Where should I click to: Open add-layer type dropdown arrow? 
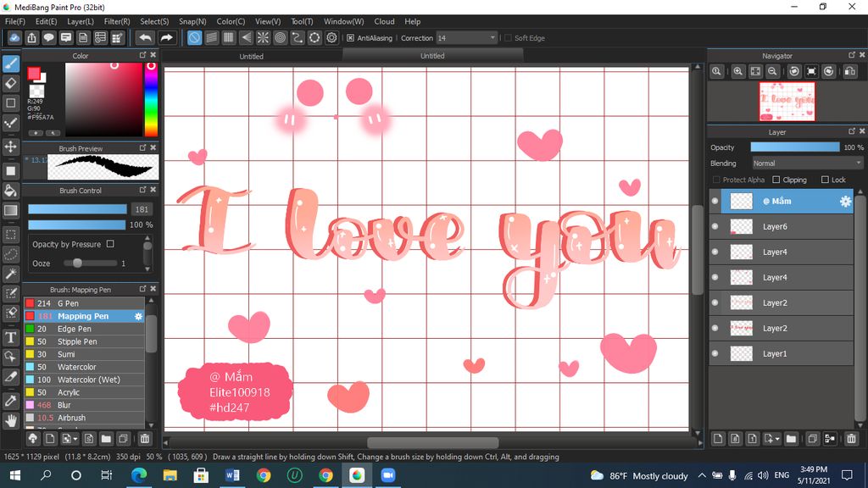[777, 439]
